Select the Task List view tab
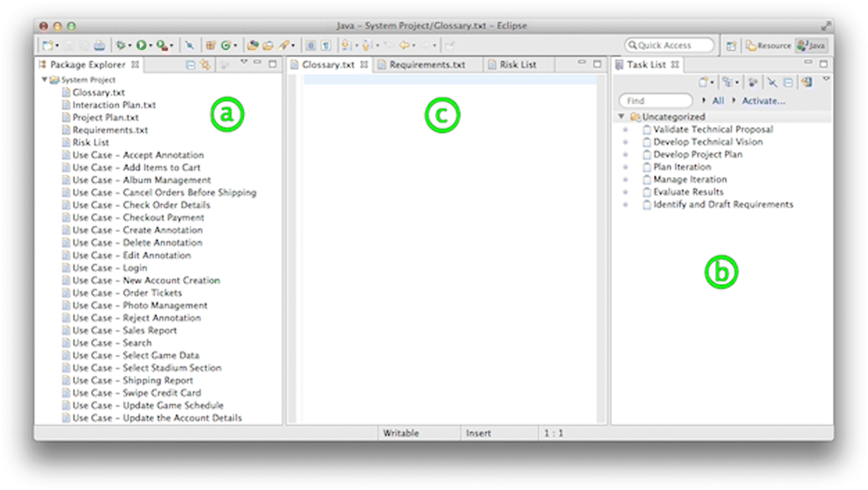This screenshot has width=868, height=490. 646,64
